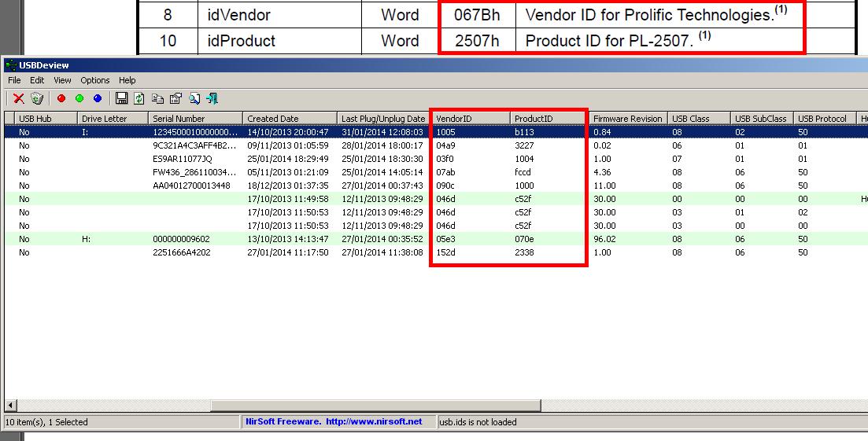
Task: Click product ID b113 cell
Action: coord(524,132)
